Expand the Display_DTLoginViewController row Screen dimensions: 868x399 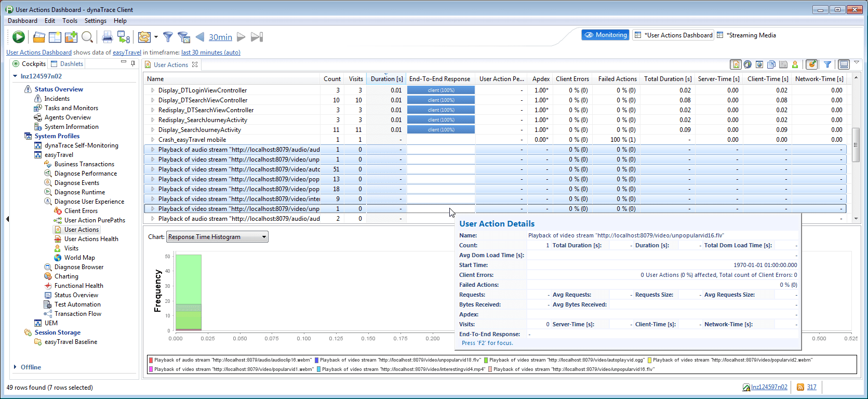click(153, 90)
